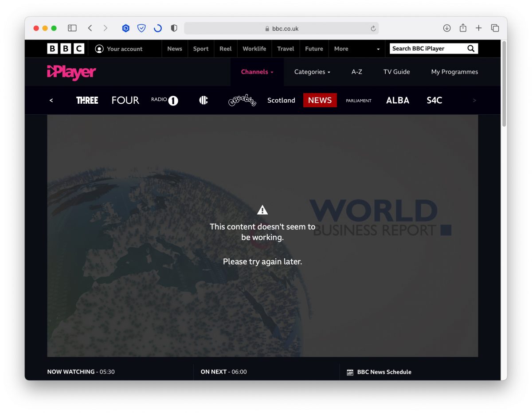Open My Programmes

tap(454, 72)
